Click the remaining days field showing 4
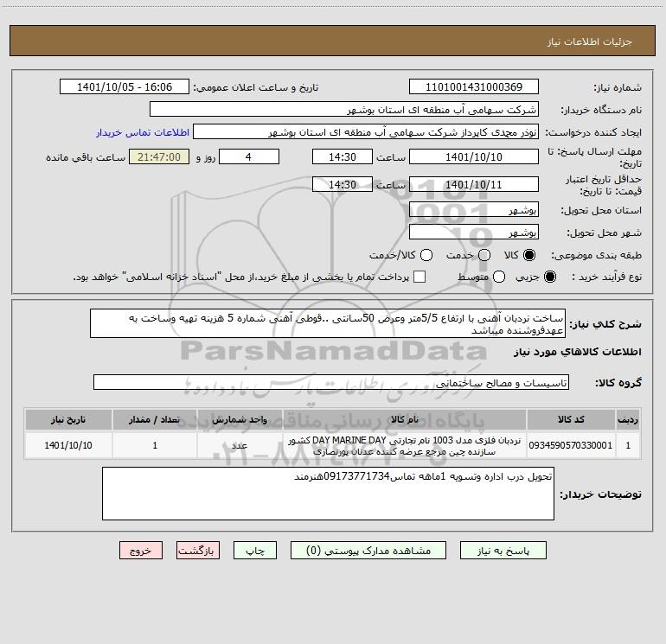The image size is (666, 644). [249, 156]
